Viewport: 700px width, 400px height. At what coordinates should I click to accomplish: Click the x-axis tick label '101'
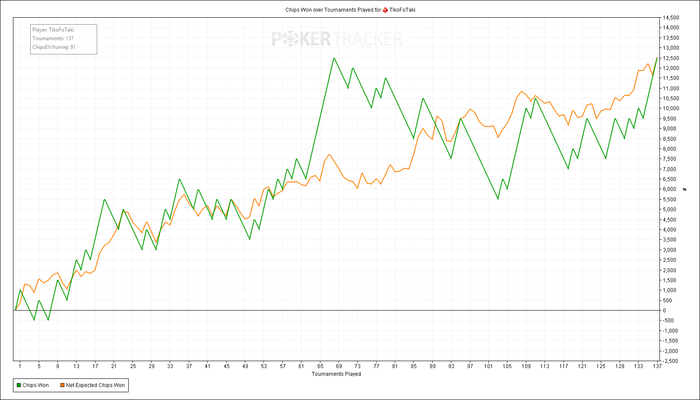pos(489,366)
